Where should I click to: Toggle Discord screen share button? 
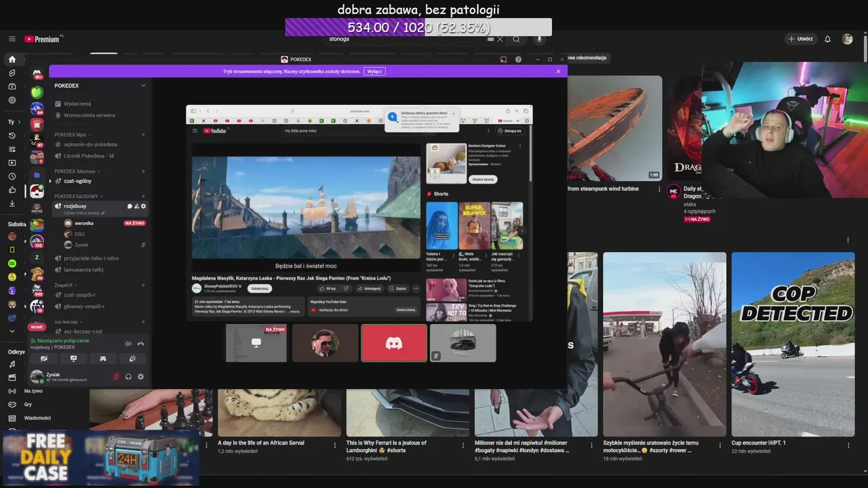point(73,359)
